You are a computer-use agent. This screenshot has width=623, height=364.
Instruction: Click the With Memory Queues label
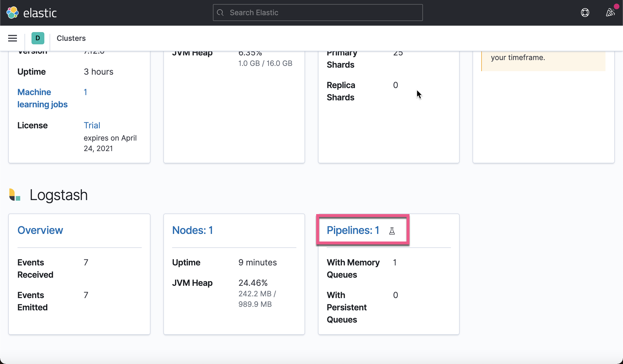click(353, 268)
